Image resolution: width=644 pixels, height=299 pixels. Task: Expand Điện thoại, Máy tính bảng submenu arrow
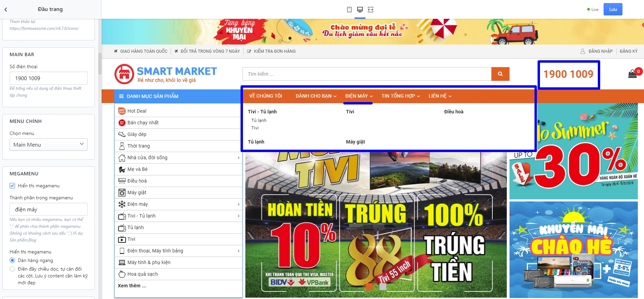[x=239, y=251]
